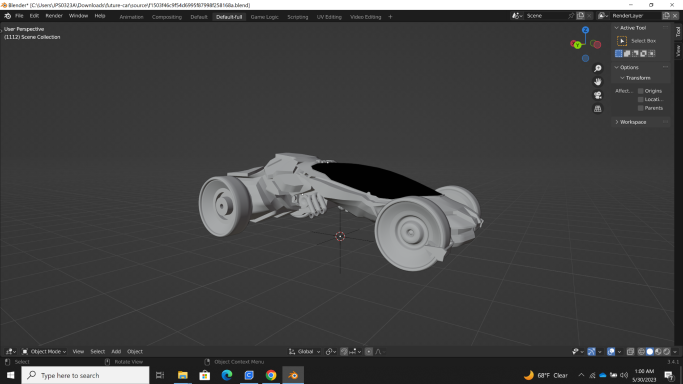This screenshot has height=384, width=683.
Task: Open the viewport Select menu
Action: 98,352
